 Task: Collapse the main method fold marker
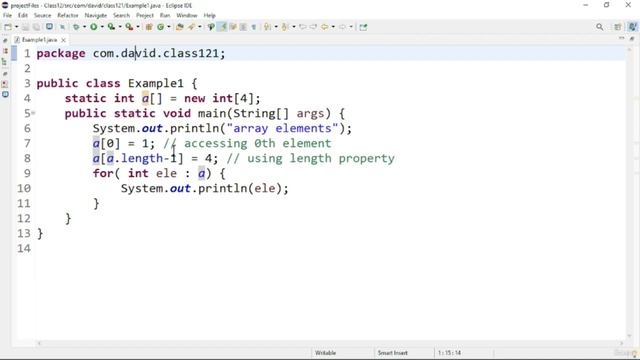pyautogui.click(x=33, y=113)
